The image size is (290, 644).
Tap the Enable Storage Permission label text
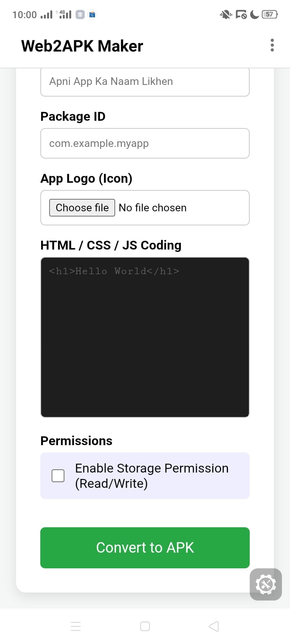pyautogui.click(x=151, y=476)
